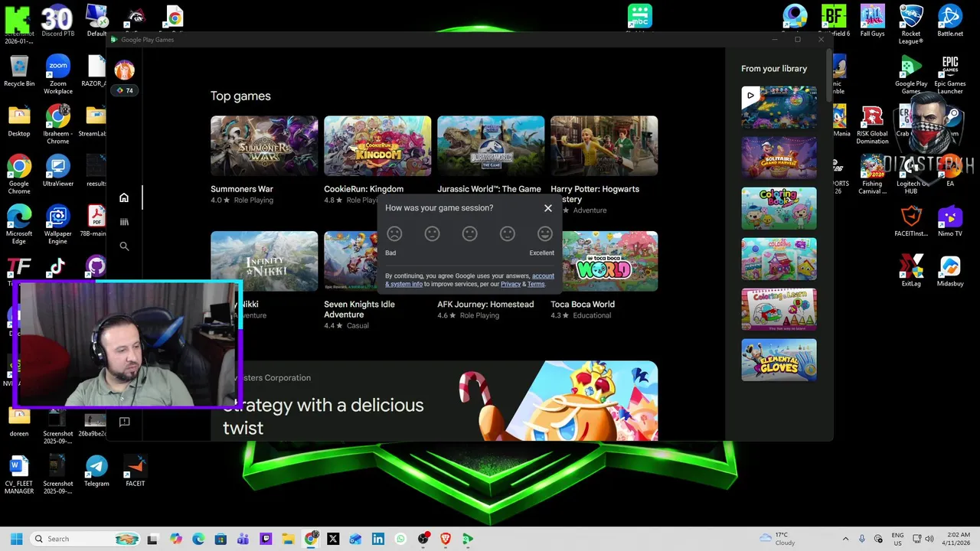Viewport: 980px width, 551px height.
Task: Open the Epic Games Launcher desktop icon
Action: pyautogui.click(x=950, y=74)
